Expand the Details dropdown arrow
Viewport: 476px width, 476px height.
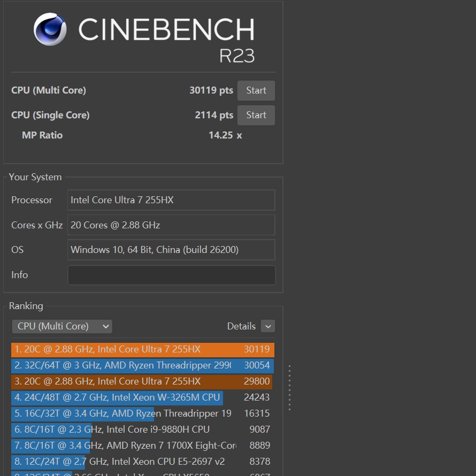pos(268,326)
